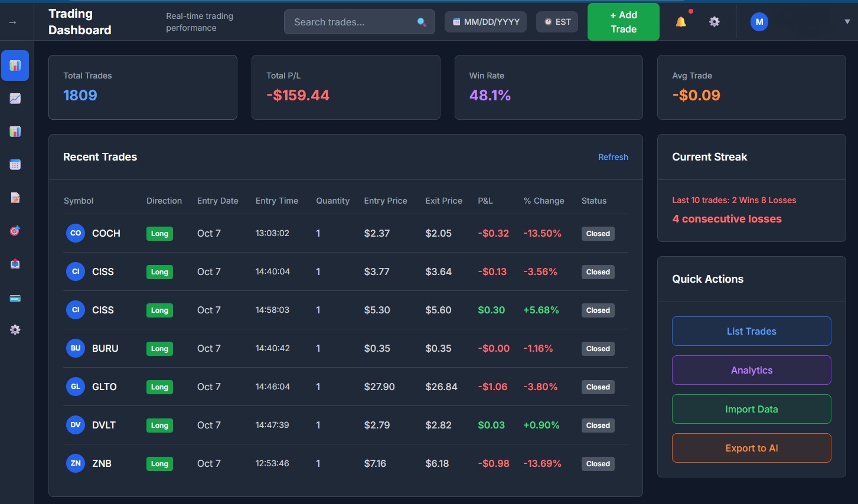This screenshot has height=504, width=858.
Task: Open the billing card icon in sidebar
Action: (x=15, y=297)
